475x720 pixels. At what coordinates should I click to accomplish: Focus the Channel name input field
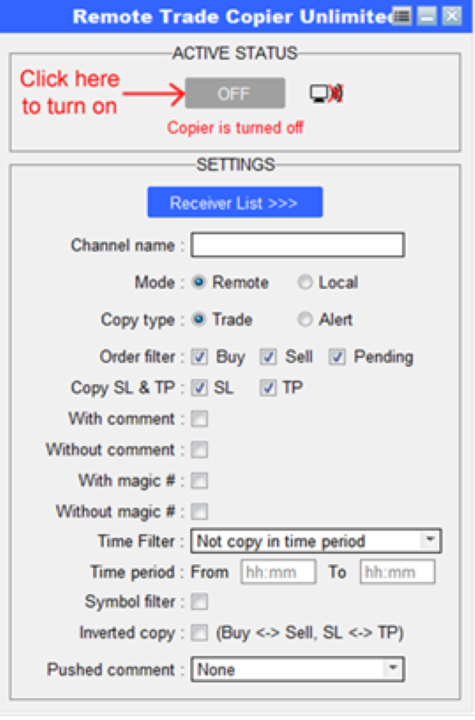[x=298, y=245]
